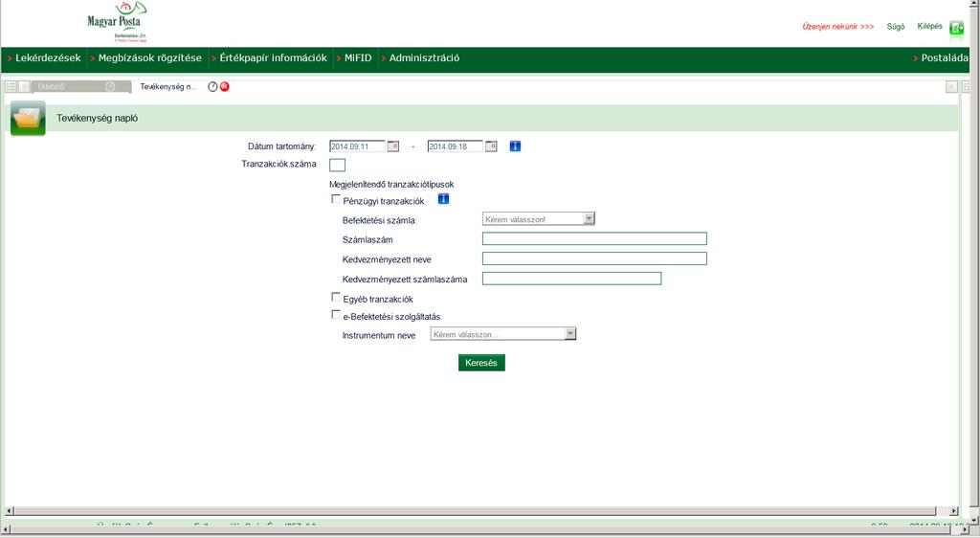This screenshot has height=538, width=980.
Task: Open the Lekérdezések menu
Action: click(x=48, y=58)
